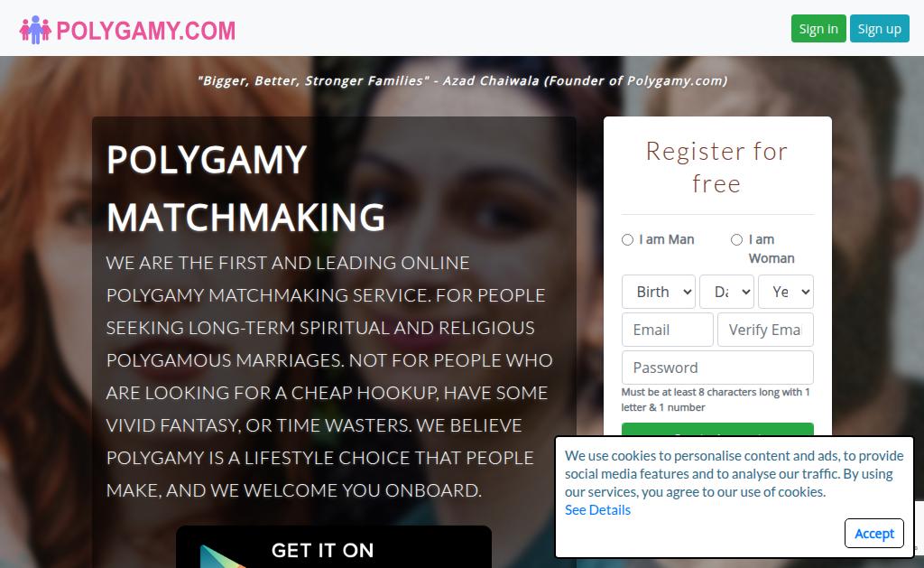Select the "I am Woman" radio button

point(736,239)
